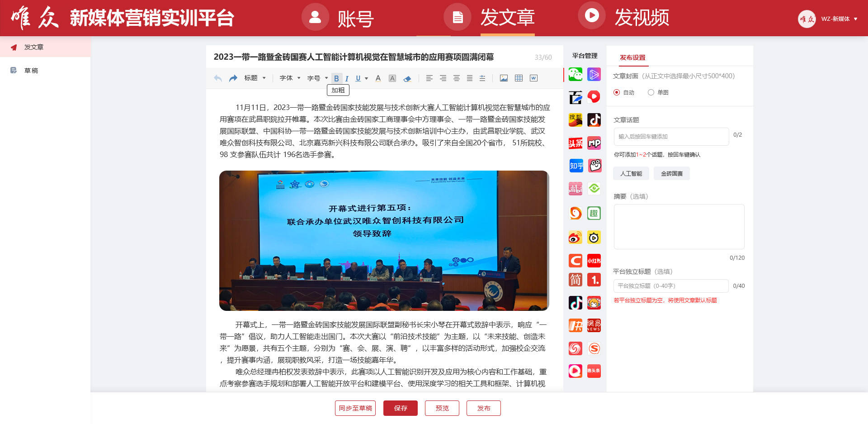Click the 唯众 logo in the header
The height and width of the screenshot is (424, 868).
click(x=35, y=18)
